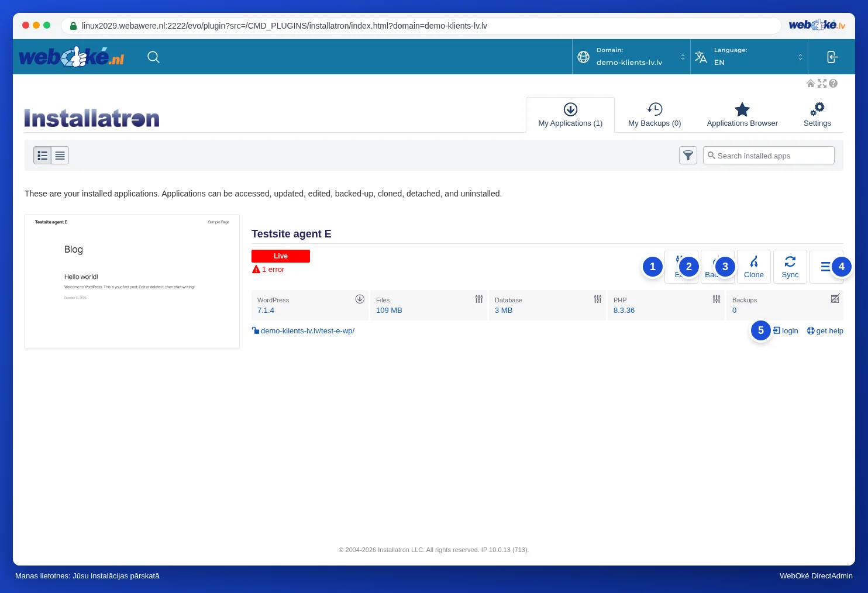Click the 3 MB database value

tap(504, 311)
